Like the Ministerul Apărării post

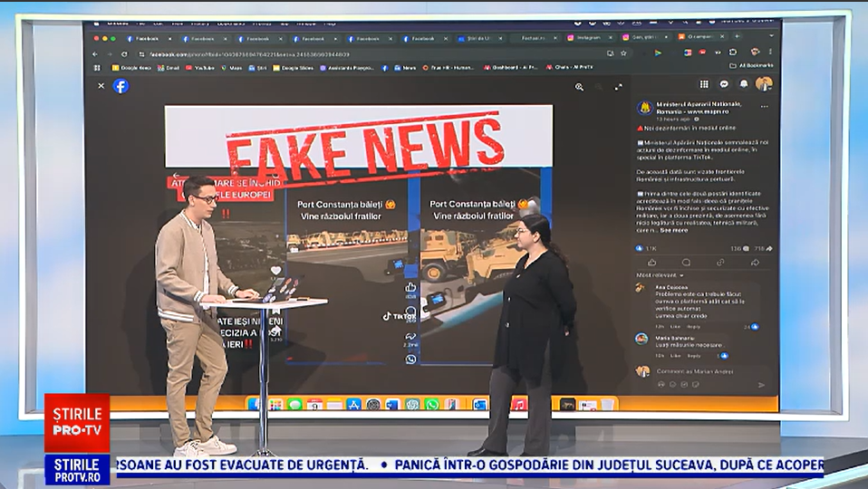click(x=651, y=262)
